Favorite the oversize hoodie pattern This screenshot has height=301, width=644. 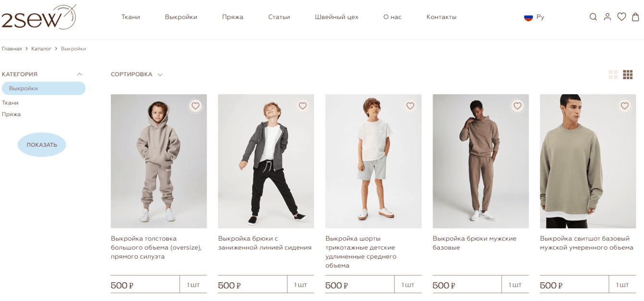tap(195, 106)
